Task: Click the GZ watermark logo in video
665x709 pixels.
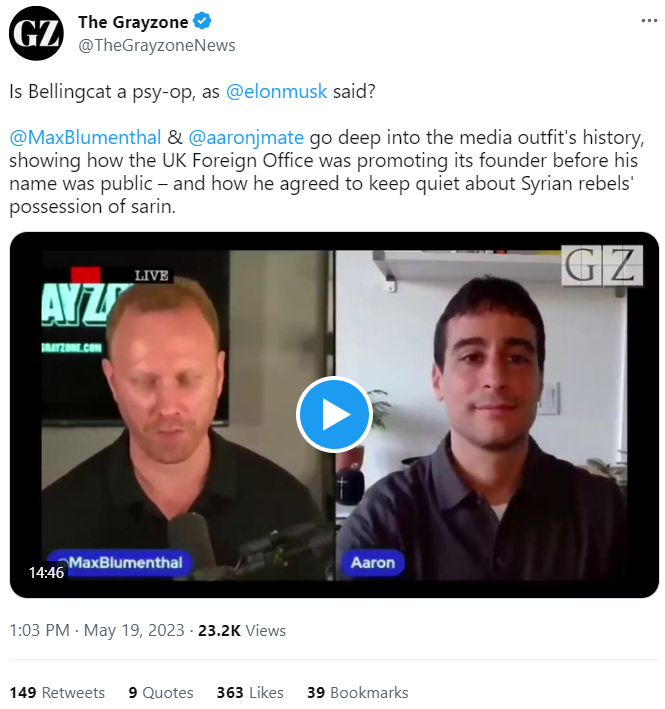Action: click(601, 265)
